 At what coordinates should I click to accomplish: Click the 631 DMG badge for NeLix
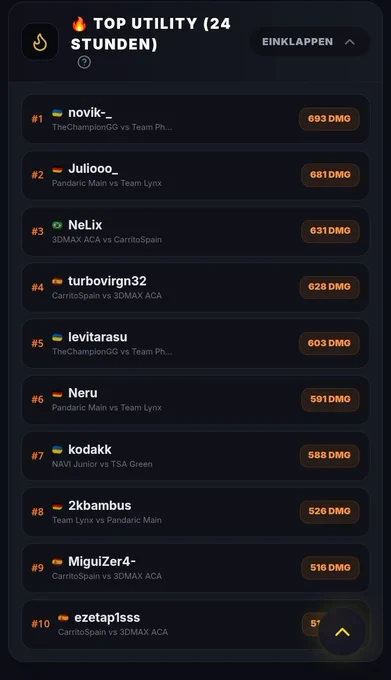click(330, 231)
